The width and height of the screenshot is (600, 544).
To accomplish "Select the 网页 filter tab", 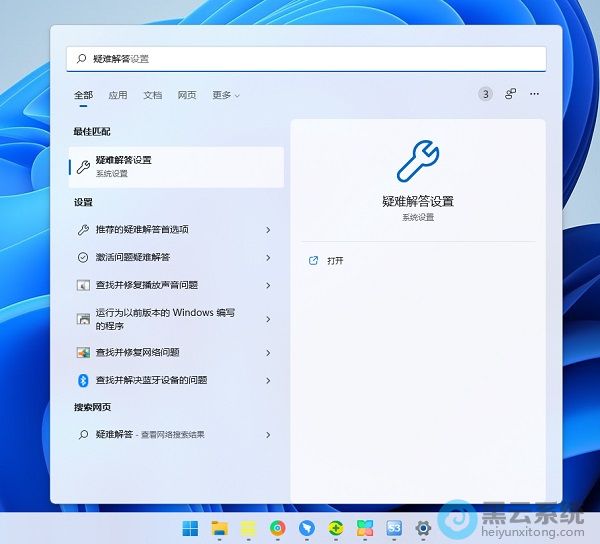I will (187, 95).
